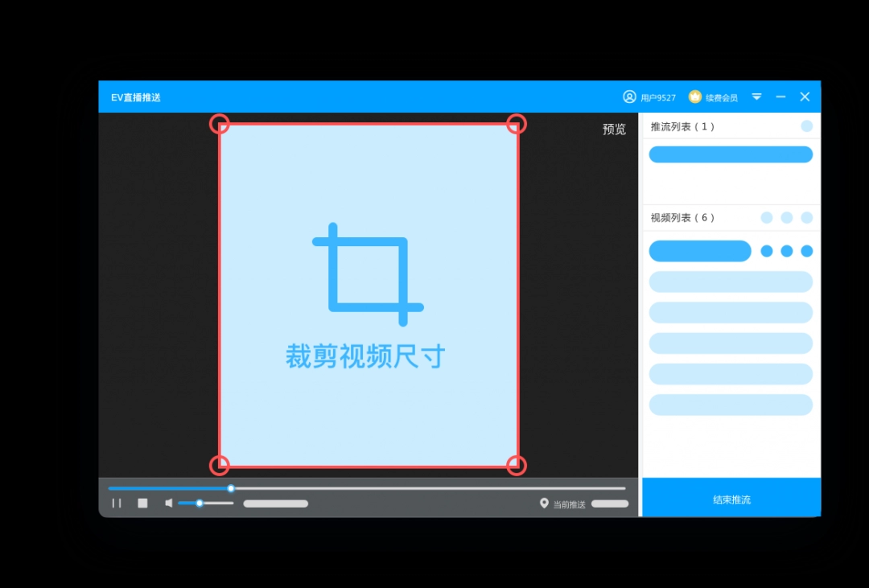869x588 pixels.
Task: Stop the current playback
Action: 142,503
